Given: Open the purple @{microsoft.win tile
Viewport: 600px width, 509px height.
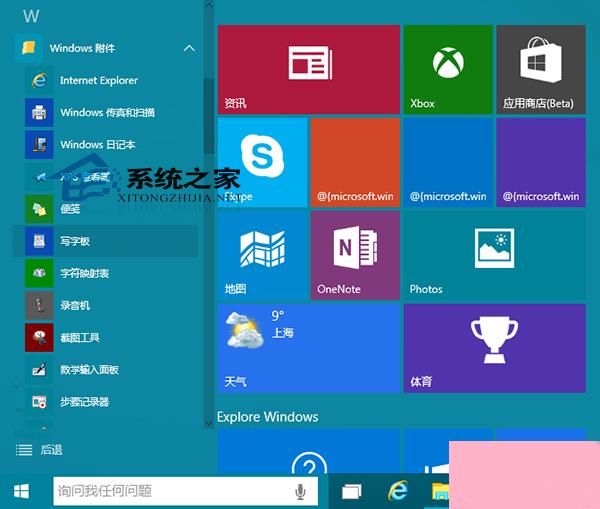Looking at the screenshot, I should [x=541, y=163].
